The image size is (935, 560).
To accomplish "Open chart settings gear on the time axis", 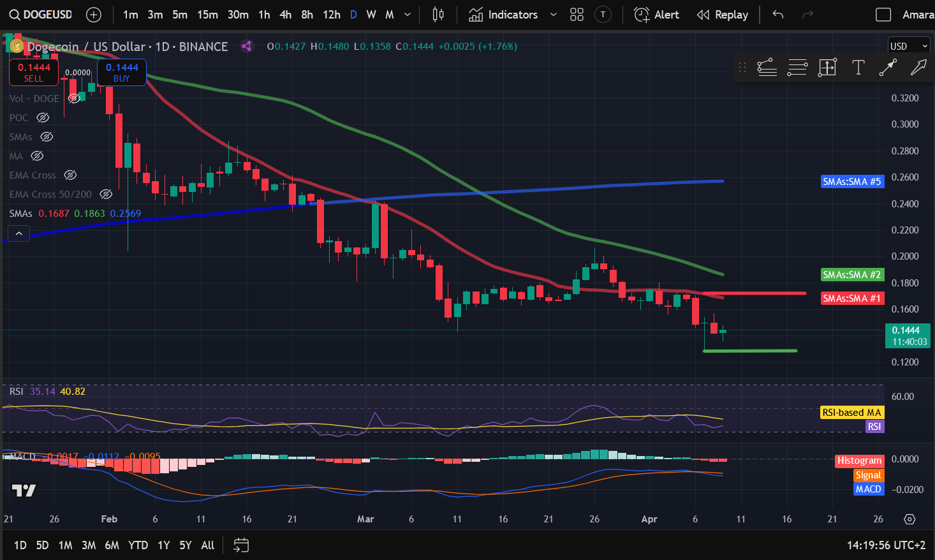I will click(x=909, y=519).
